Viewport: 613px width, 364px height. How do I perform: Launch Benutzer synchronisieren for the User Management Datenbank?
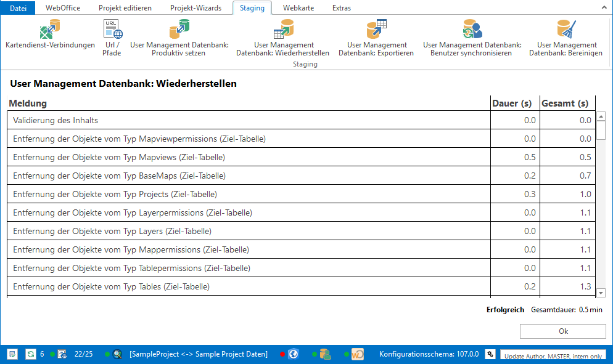[x=471, y=37]
